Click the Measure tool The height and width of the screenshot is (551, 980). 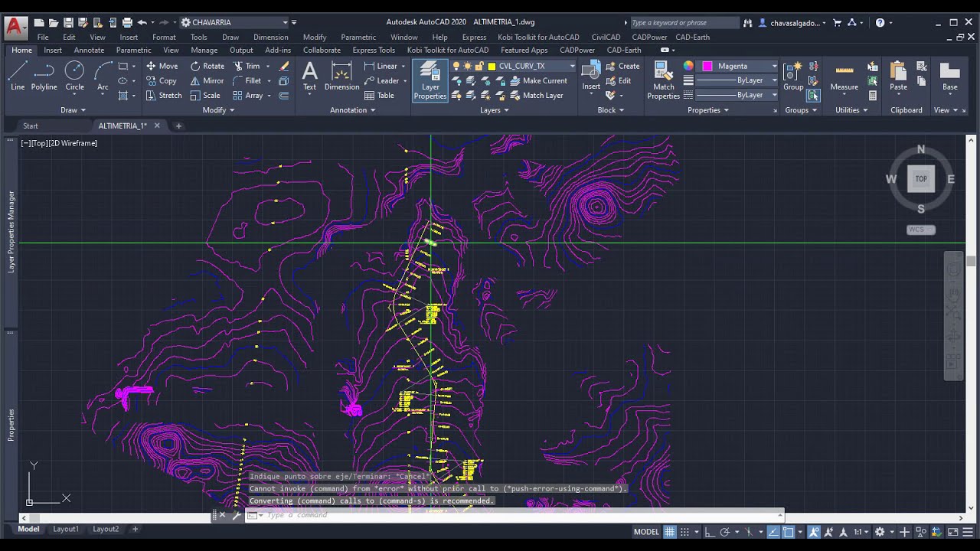[x=844, y=77]
